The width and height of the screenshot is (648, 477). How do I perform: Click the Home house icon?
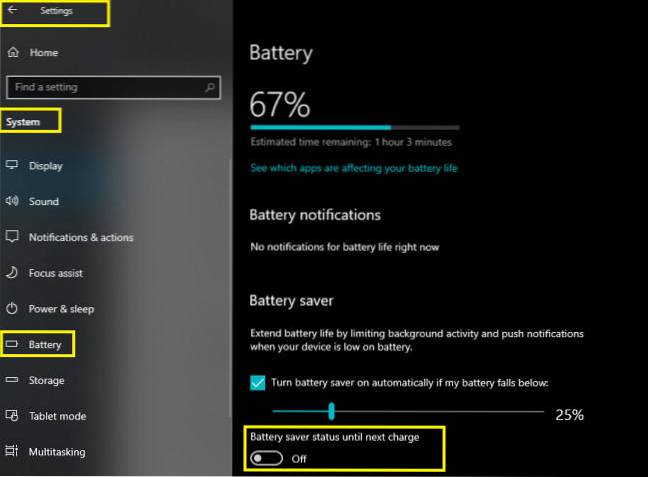coord(13,52)
